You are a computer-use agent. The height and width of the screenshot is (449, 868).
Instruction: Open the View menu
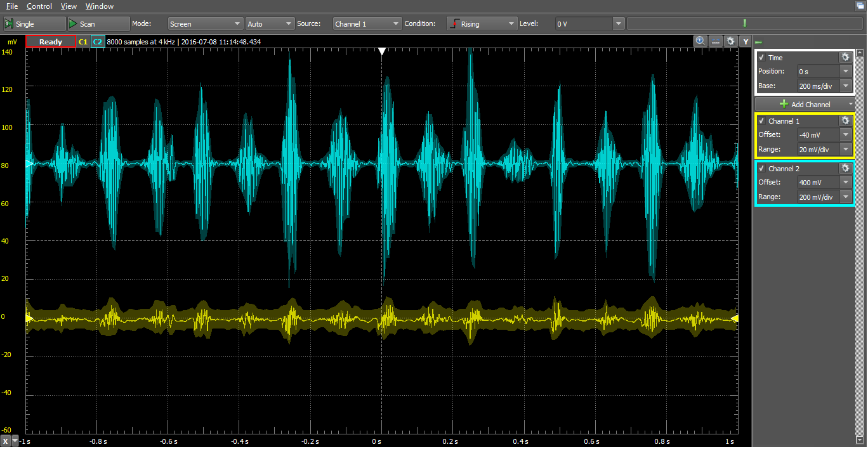click(69, 6)
